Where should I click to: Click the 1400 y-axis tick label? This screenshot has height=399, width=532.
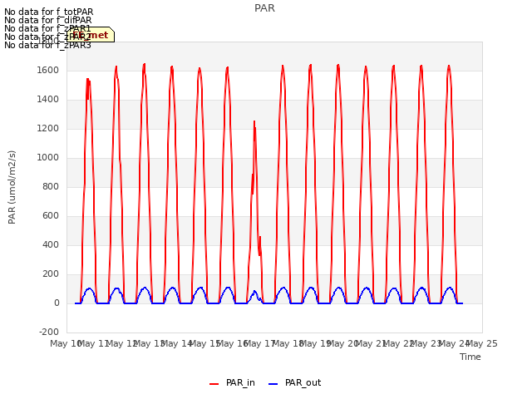pos(48,100)
